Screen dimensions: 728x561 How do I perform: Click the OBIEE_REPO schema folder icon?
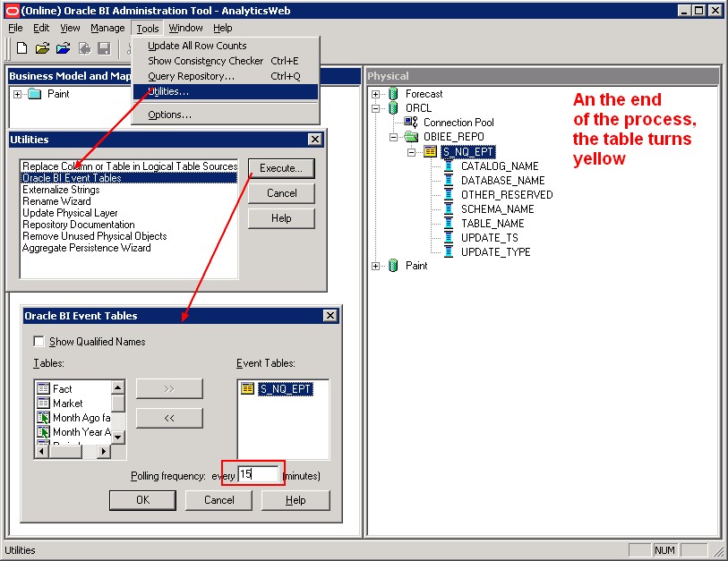pyautogui.click(x=411, y=137)
